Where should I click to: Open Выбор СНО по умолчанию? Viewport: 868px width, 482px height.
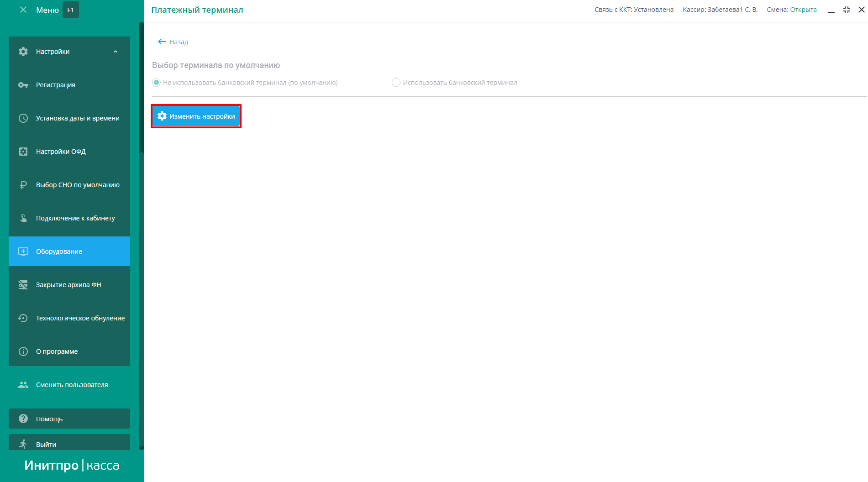[x=69, y=185]
